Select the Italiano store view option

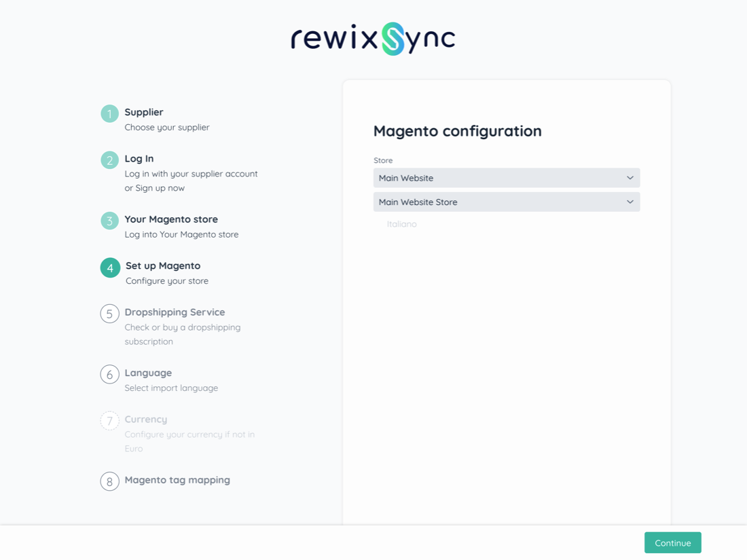(x=401, y=224)
